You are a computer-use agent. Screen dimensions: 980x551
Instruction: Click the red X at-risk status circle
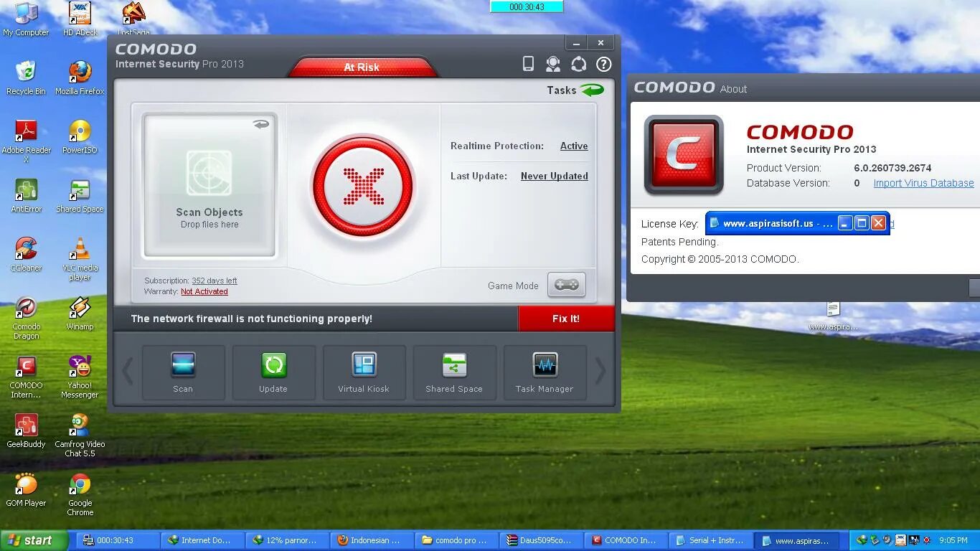[x=363, y=186]
